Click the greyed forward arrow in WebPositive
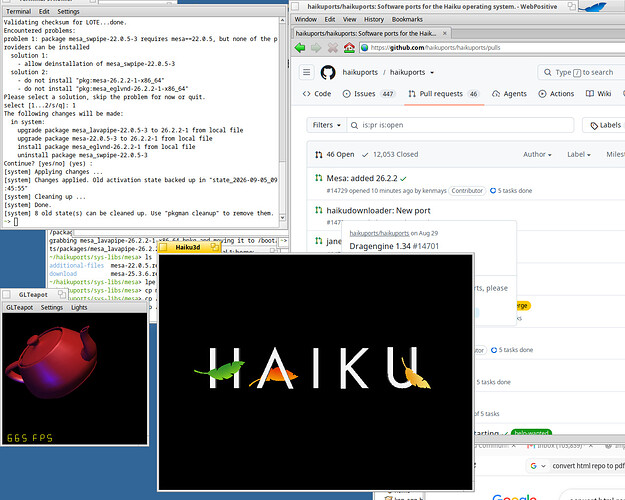 [x=316, y=48]
